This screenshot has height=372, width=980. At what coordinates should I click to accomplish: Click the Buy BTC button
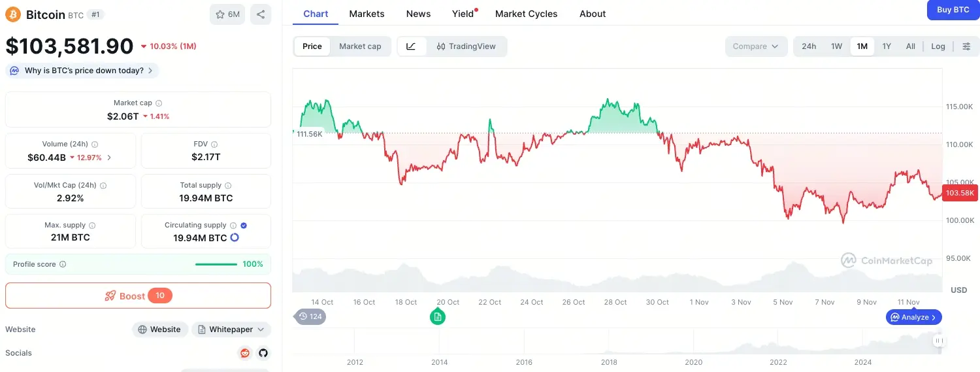pyautogui.click(x=953, y=10)
